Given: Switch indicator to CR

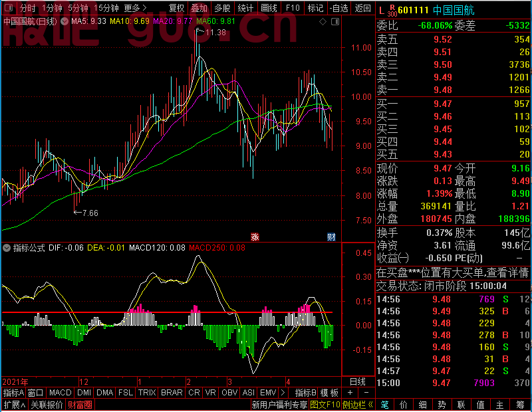Looking at the screenshot, I should (x=194, y=393).
